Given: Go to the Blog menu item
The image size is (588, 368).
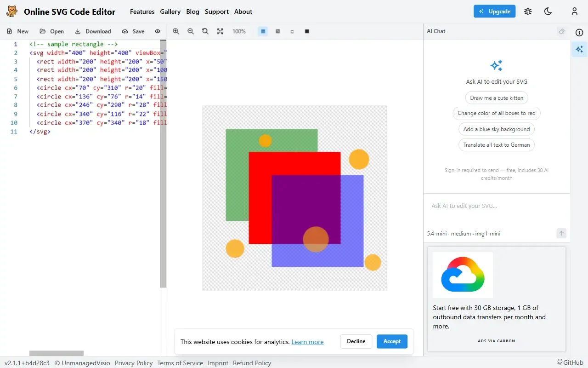Looking at the screenshot, I should (193, 11).
